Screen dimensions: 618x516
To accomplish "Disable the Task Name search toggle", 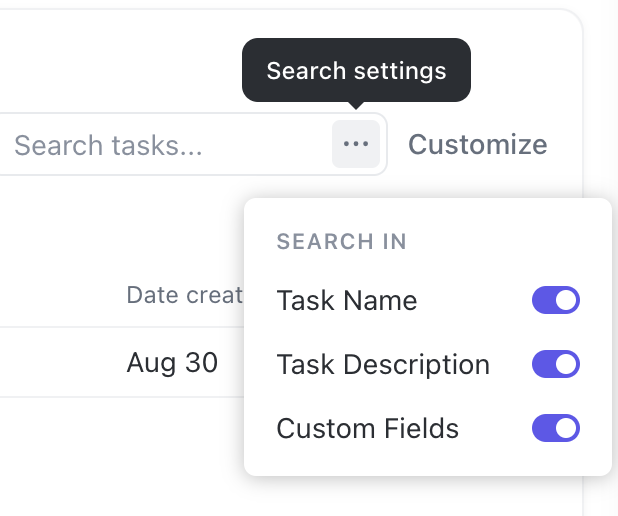I will click(555, 300).
